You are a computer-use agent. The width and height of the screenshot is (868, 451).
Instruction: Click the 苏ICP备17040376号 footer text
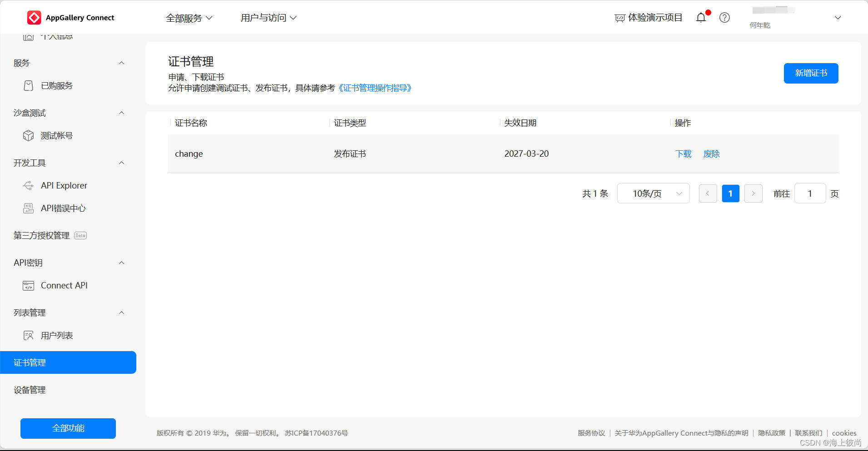click(316, 433)
